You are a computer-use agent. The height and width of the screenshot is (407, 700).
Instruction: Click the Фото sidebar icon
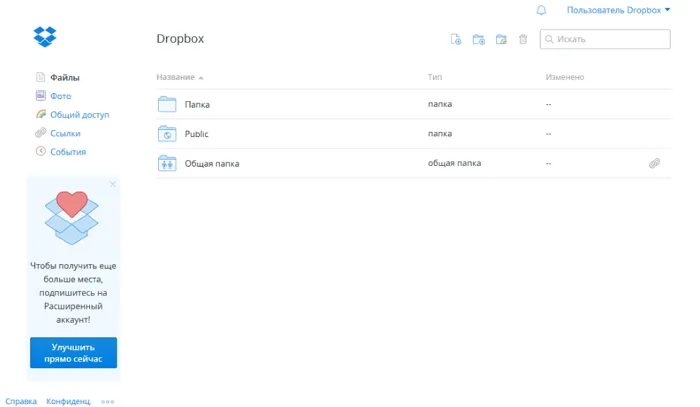pos(41,96)
